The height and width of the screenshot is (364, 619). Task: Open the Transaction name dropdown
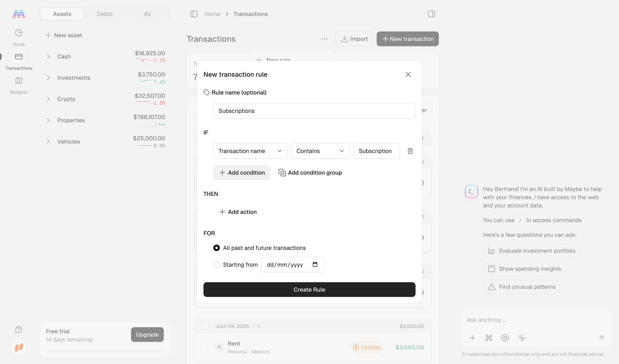250,151
